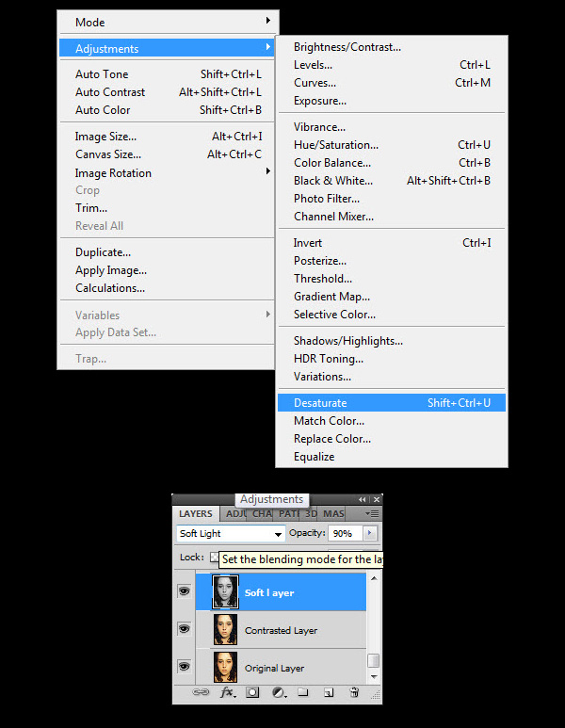
Task: Toggle lock transparent pixels
Action: [x=214, y=557]
